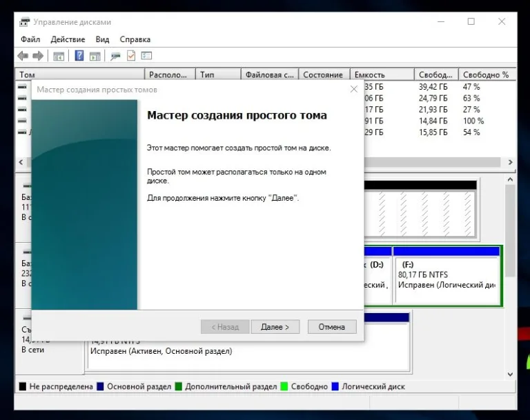Sort by the Файловая с... column header
This screenshot has height=420, width=530.
pyautogui.click(x=270, y=74)
